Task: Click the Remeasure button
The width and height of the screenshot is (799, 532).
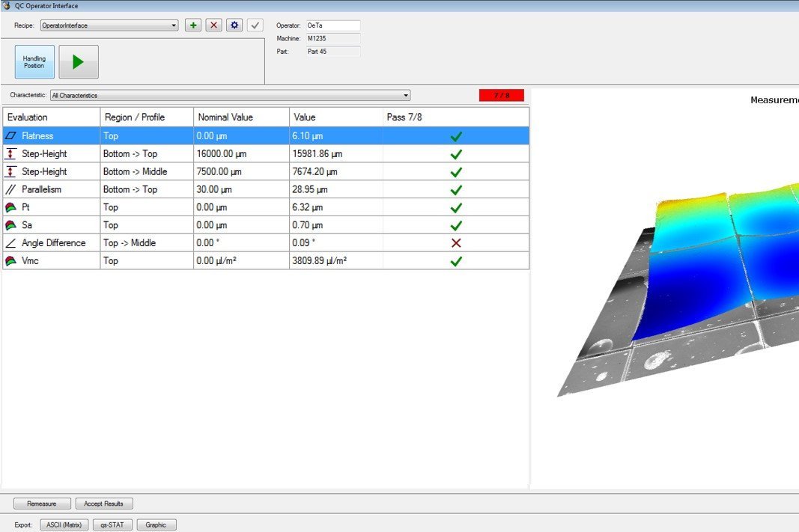Action: point(41,503)
